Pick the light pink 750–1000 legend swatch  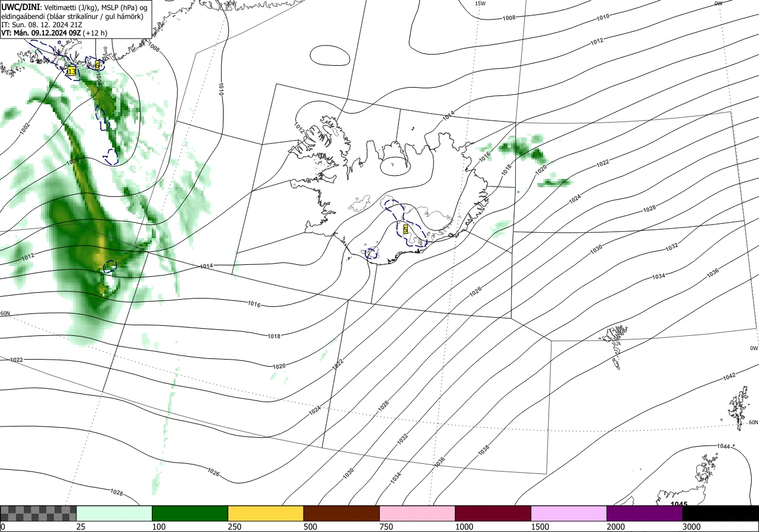point(417,513)
